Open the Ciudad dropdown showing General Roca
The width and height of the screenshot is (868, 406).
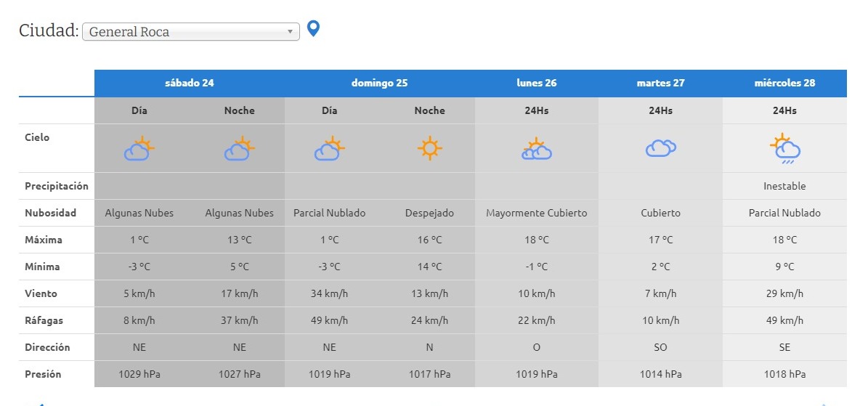190,32
